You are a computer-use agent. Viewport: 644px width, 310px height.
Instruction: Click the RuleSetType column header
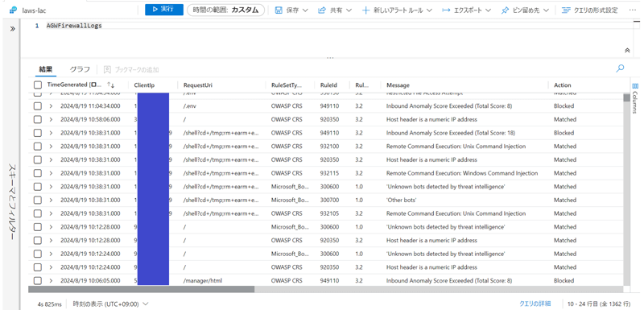(x=287, y=85)
